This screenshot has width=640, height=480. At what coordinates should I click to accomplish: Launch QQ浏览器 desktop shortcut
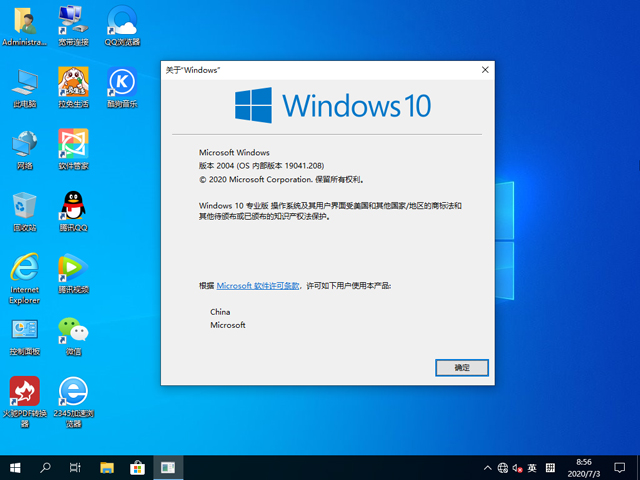click(x=122, y=25)
